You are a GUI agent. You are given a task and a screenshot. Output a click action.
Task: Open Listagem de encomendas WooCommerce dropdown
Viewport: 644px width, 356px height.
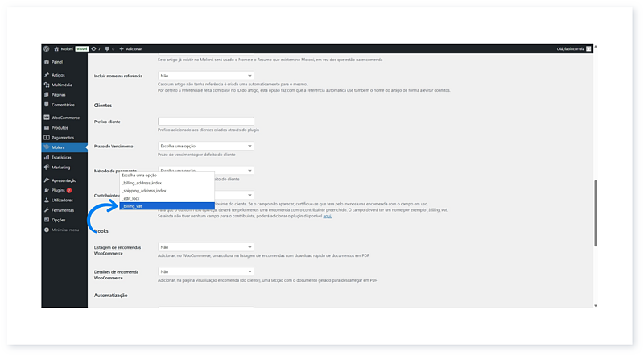[x=205, y=247]
